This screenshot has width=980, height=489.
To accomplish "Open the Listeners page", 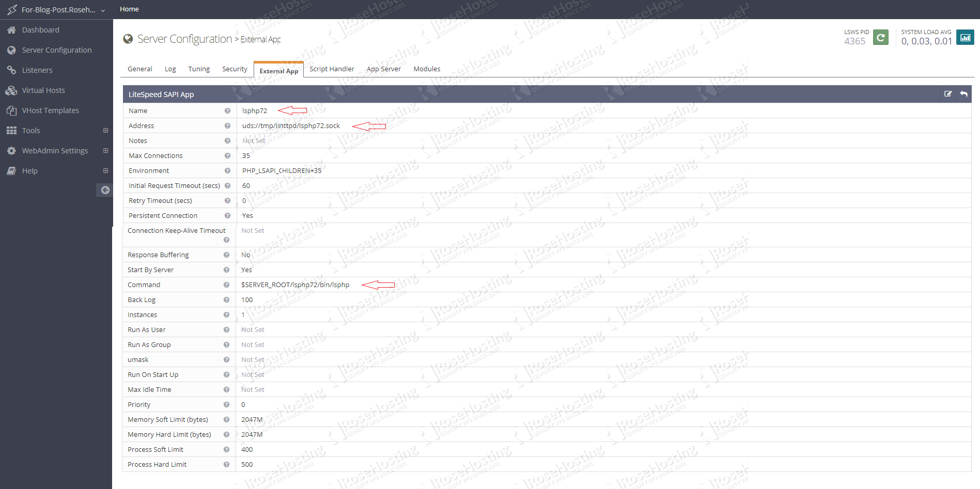I will [x=36, y=70].
